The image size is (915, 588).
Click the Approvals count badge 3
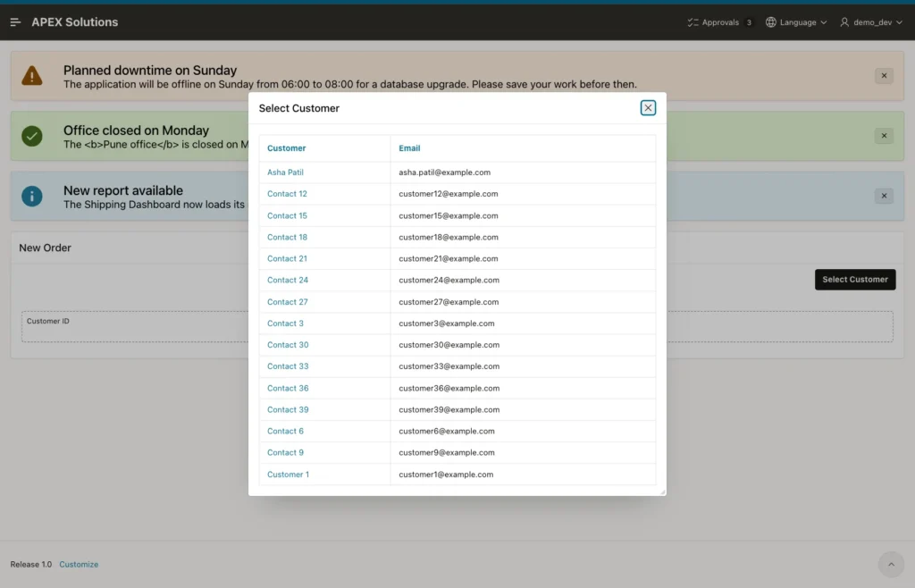(x=749, y=22)
